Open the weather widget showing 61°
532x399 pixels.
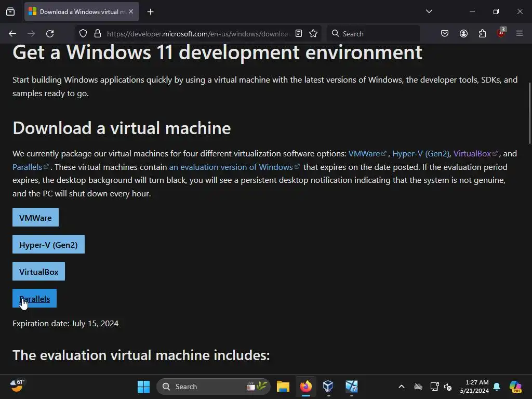coord(17,386)
